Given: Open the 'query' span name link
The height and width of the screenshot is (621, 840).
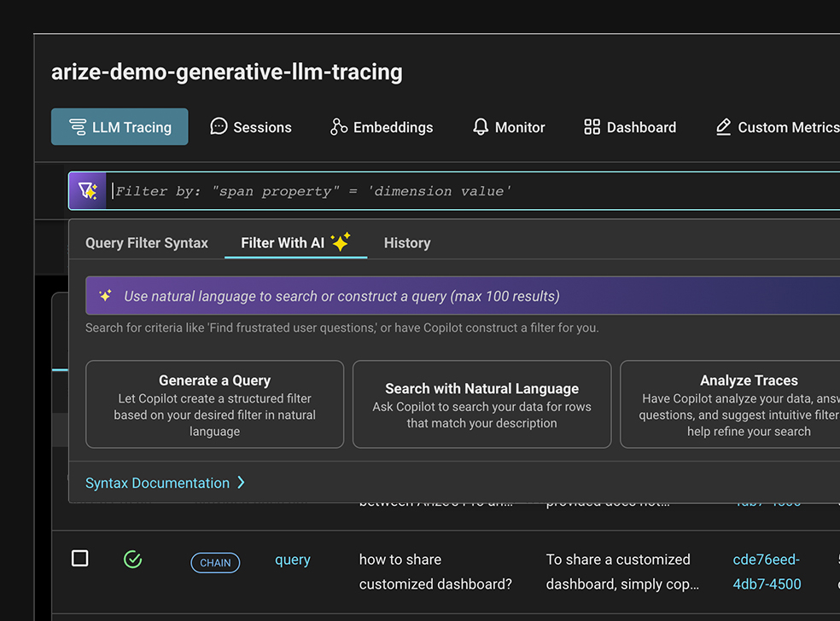Looking at the screenshot, I should coord(292,560).
